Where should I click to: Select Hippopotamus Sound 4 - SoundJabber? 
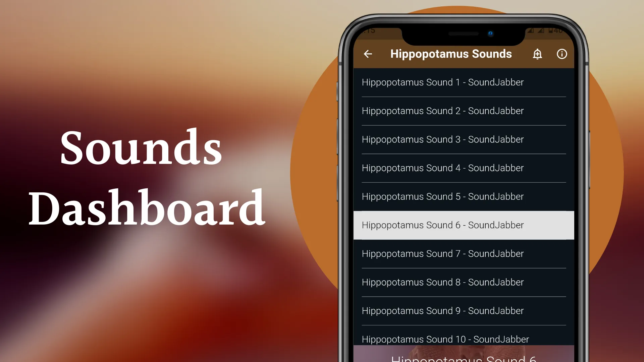tap(442, 168)
